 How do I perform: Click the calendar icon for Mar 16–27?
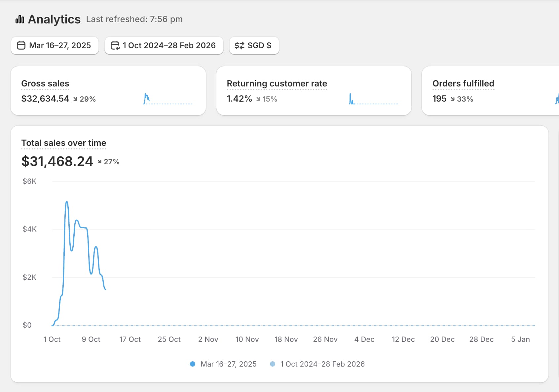click(x=21, y=46)
